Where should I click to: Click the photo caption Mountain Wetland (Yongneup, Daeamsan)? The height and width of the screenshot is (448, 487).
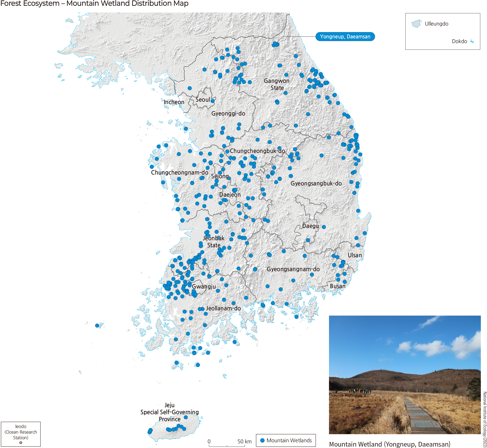(389, 444)
